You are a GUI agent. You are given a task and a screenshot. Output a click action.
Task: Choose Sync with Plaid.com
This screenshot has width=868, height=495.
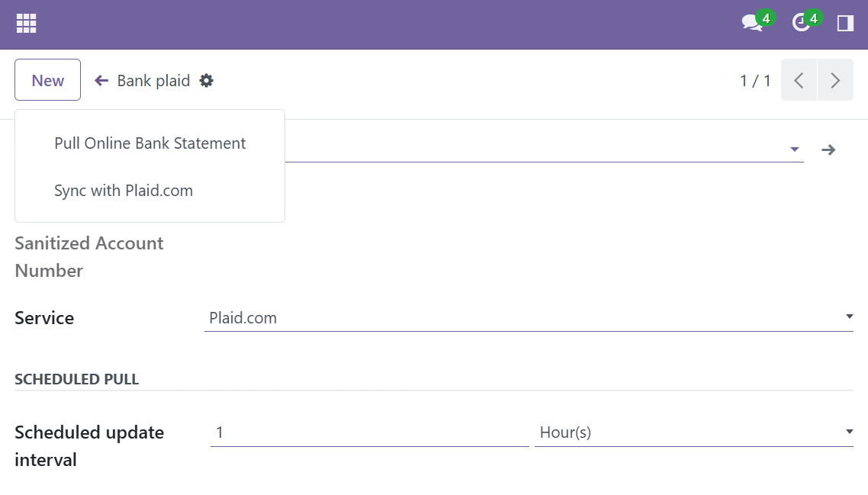click(x=124, y=191)
